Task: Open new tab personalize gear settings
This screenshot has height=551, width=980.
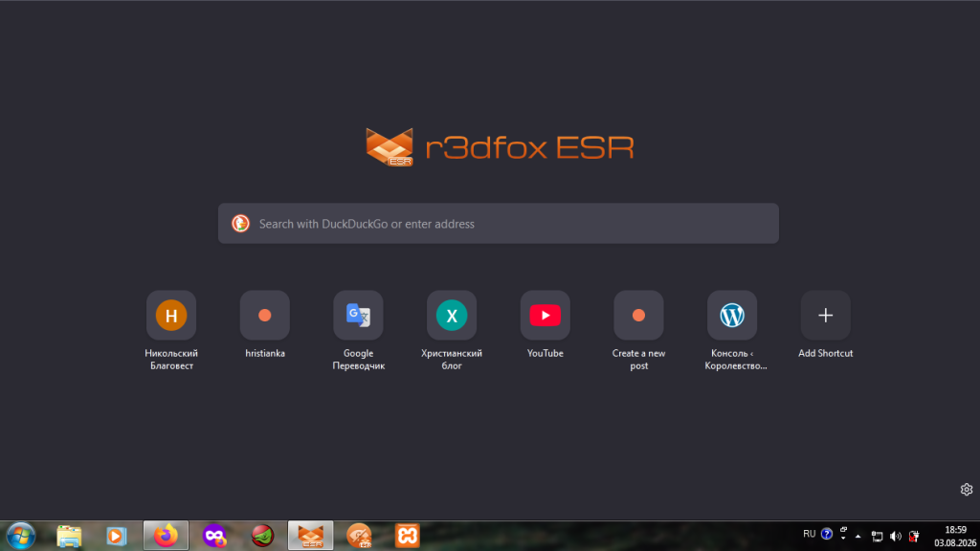Action: [x=967, y=490]
